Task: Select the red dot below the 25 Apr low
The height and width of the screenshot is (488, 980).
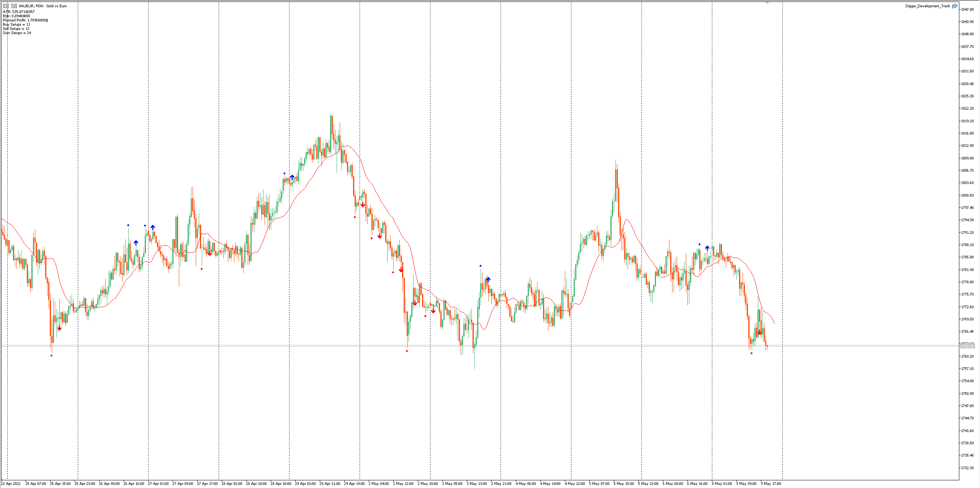Action: [x=51, y=355]
